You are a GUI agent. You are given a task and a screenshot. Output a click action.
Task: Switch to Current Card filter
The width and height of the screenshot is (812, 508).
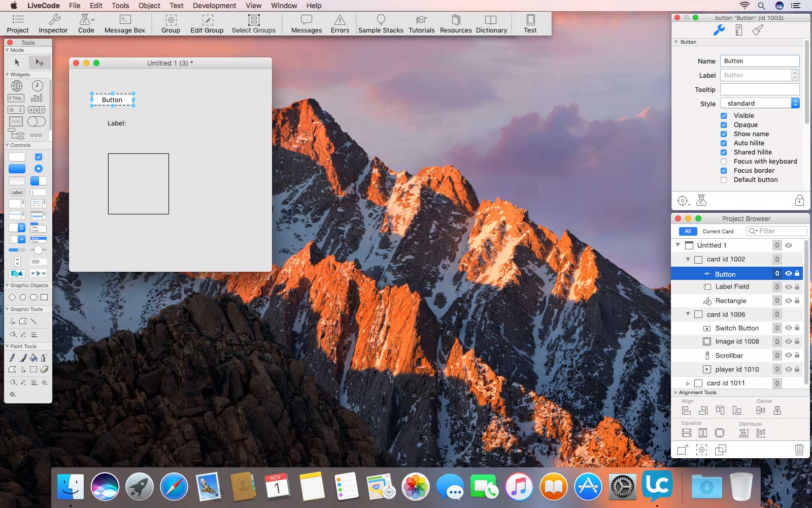click(x=718, y=231)
